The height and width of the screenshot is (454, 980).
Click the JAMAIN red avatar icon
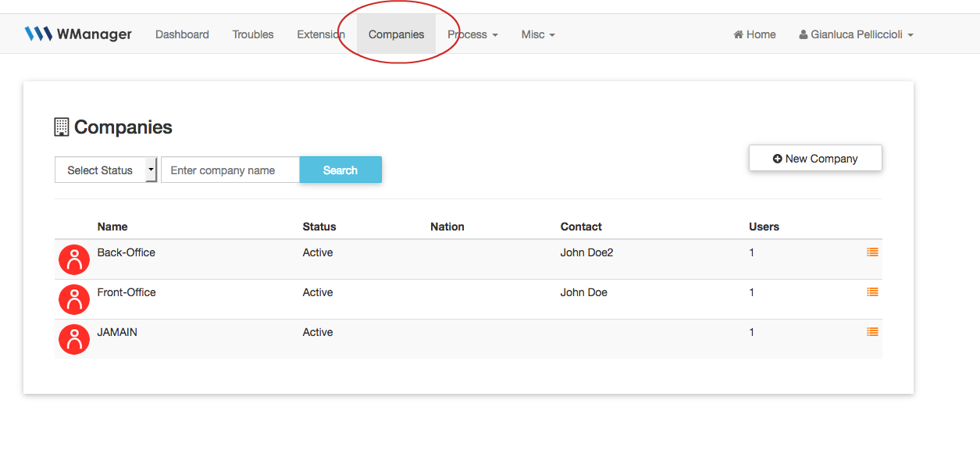tap(74, 339)
